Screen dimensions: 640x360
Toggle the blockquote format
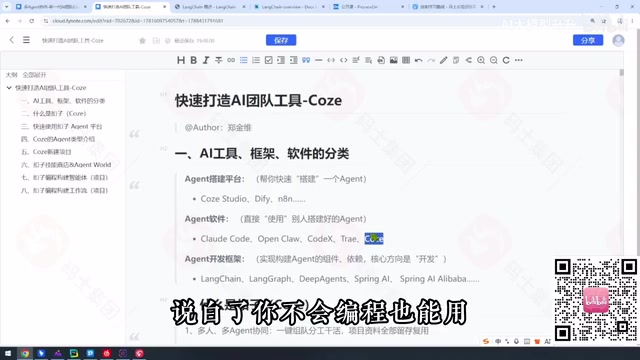click(306, 60)
